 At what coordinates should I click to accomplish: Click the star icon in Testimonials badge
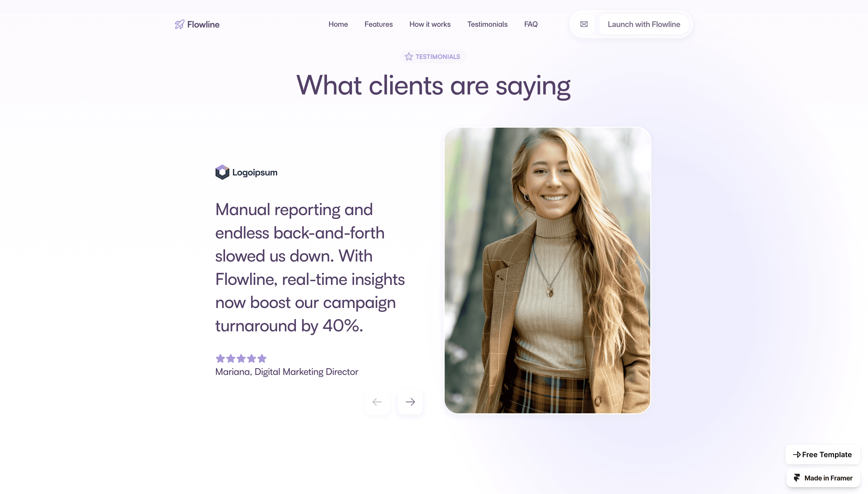(409, 57)
